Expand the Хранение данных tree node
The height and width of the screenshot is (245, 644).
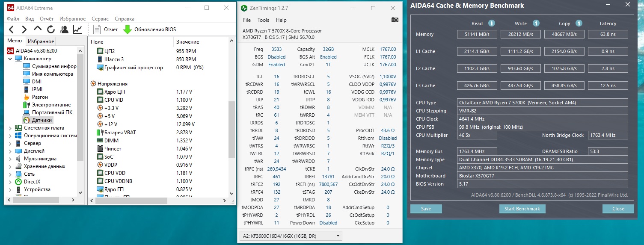[x=10, y=166]
